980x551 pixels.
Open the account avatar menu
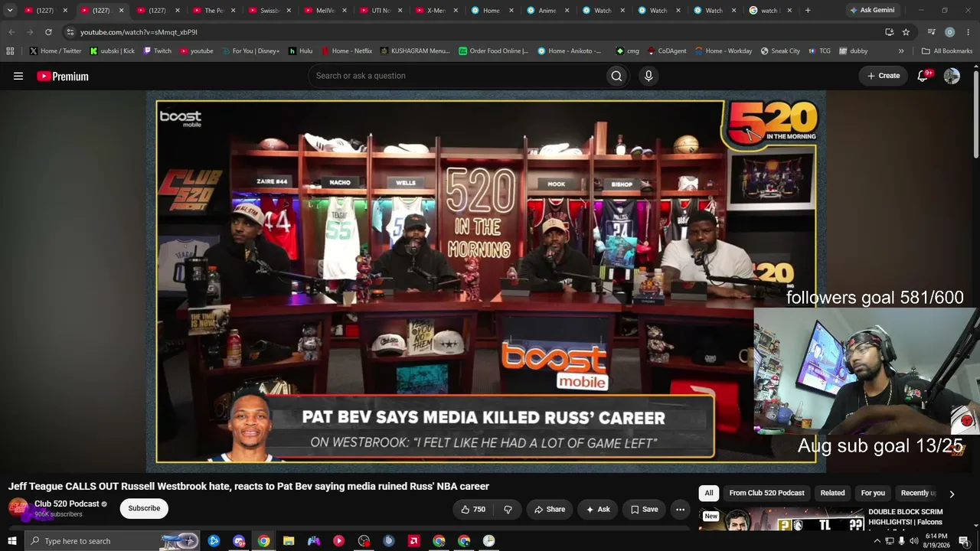[952, 76]
